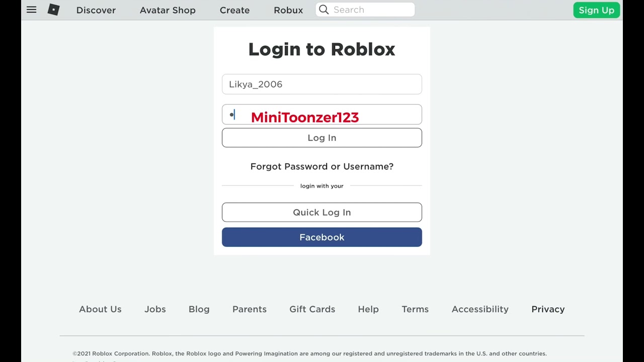Open the About Us footer link
The height and width of the screenshot is (362, 644).
100,309
